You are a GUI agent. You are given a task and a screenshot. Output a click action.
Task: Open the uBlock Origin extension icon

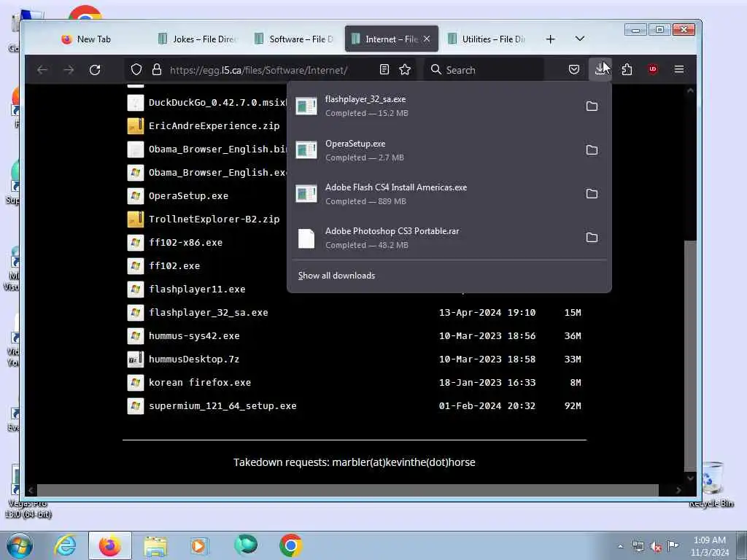[653, 69]
